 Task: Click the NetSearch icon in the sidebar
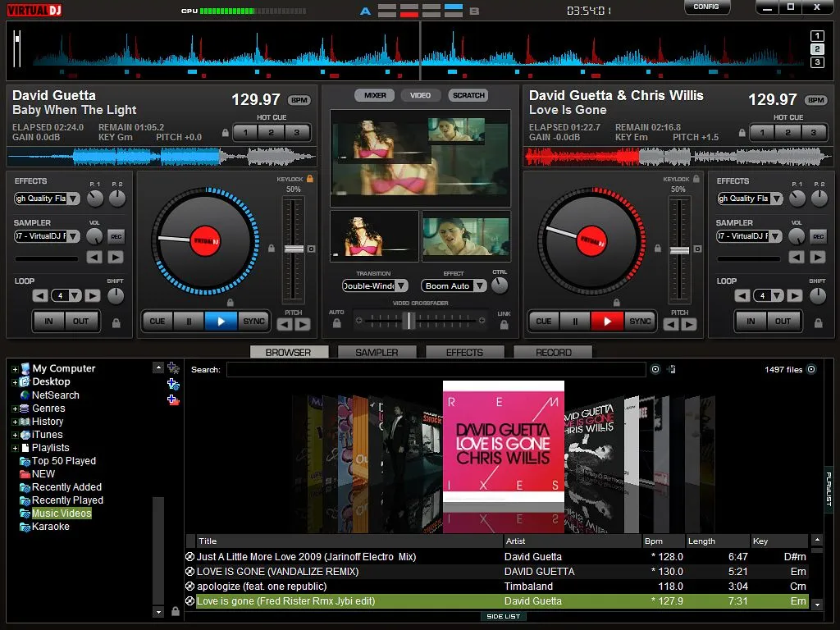point(25,395)
